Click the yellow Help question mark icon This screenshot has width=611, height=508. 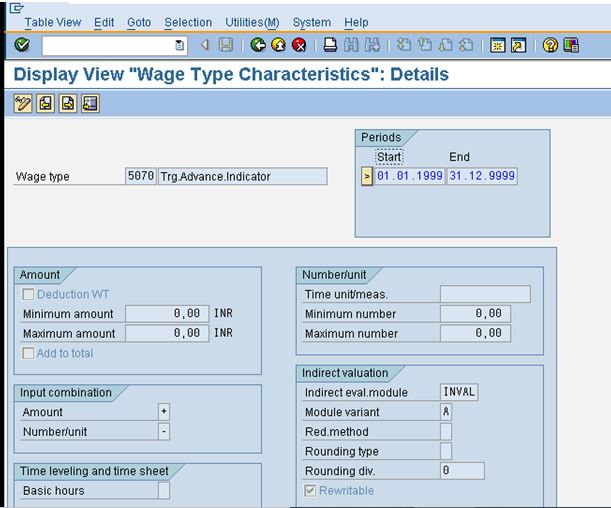[550, 45]
